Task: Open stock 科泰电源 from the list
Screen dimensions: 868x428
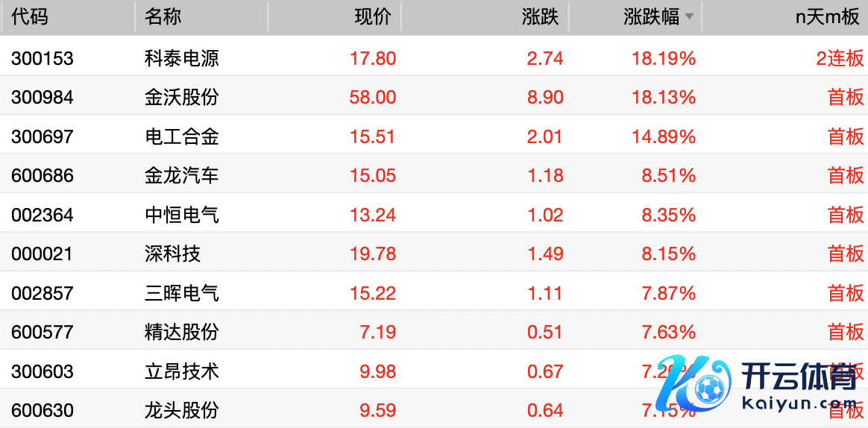Action: (x=182, y=58)
